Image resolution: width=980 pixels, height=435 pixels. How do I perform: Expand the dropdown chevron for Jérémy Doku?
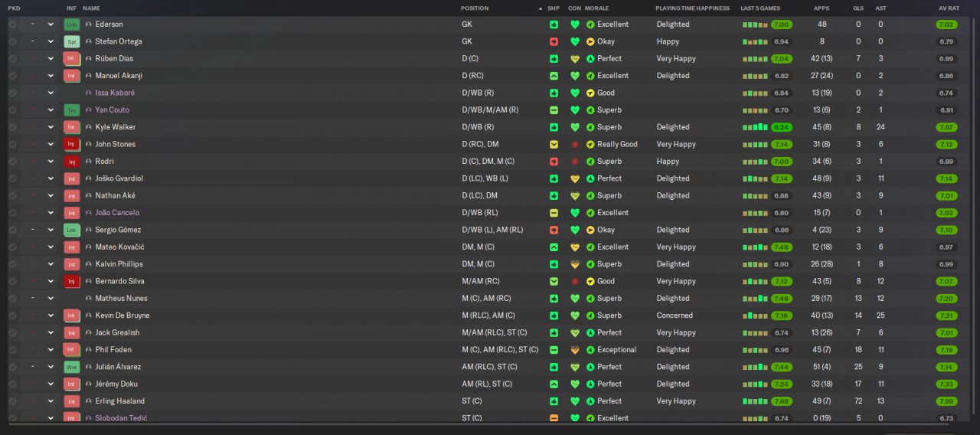click(x=51, y=384)
